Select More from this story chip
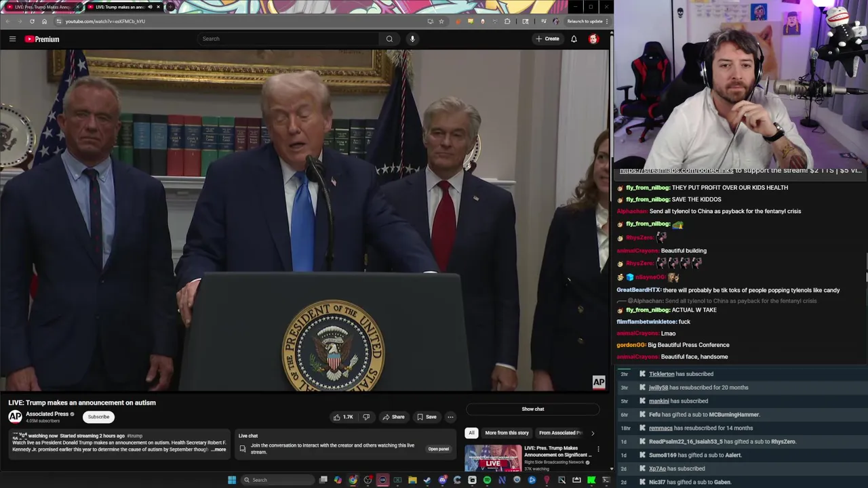Viewport: 868px width, 488px height. coord(507,432)
